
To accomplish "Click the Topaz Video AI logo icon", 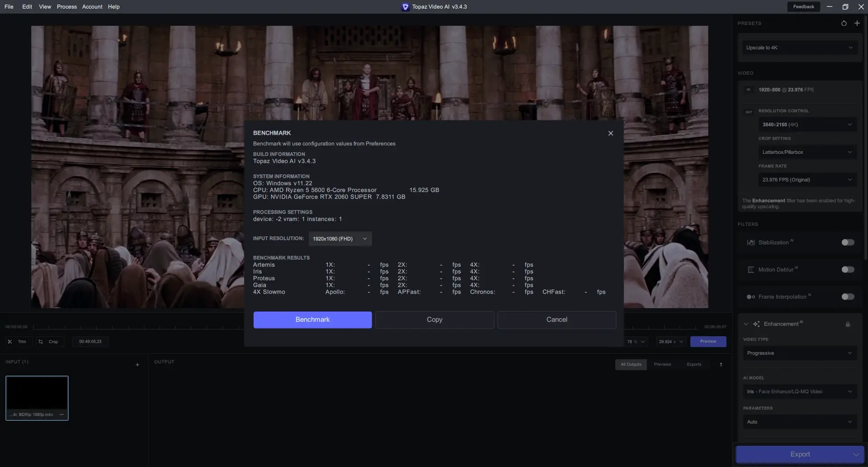I will pyautogui.click(x=405, y=7).
